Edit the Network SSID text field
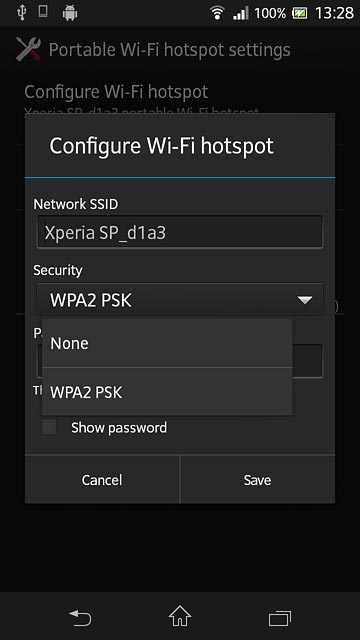Viewport: 360px width, 640px height. click(180, 232)
